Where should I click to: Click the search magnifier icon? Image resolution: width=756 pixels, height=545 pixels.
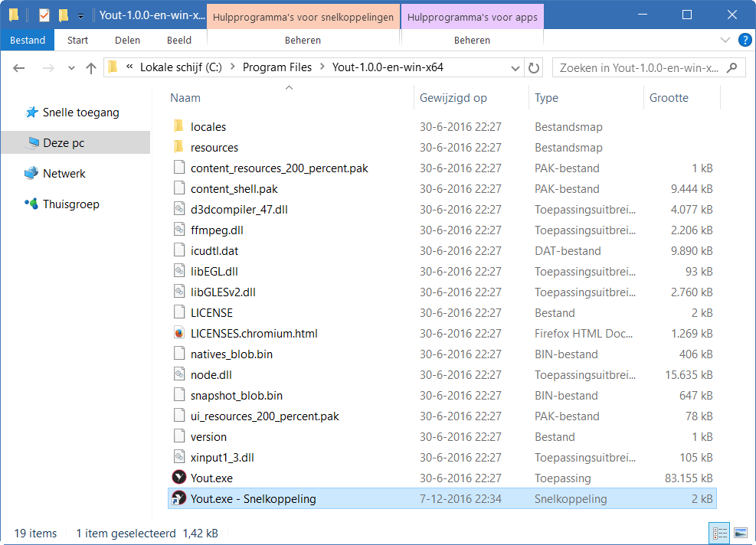[732, 67]
